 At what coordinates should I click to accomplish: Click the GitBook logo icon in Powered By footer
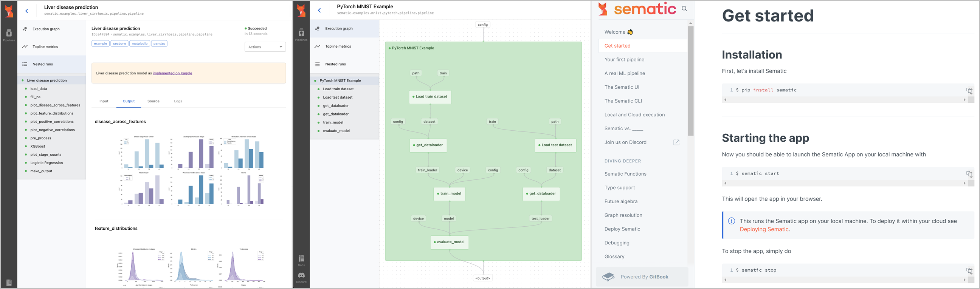click(608, 277)
